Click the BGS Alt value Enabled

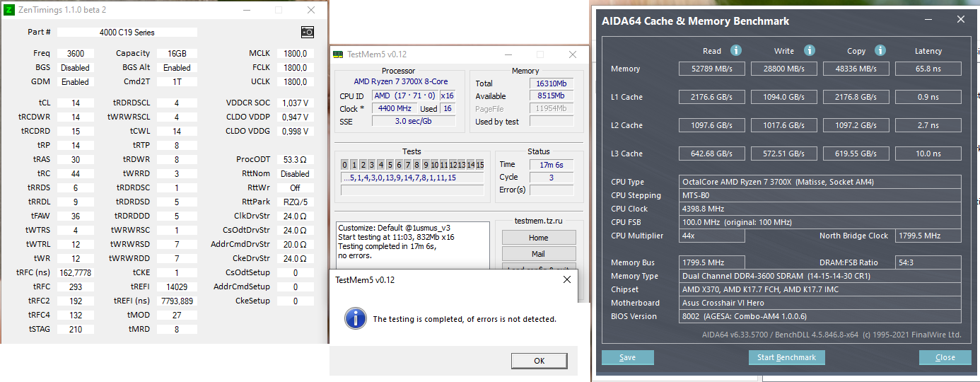177,68
